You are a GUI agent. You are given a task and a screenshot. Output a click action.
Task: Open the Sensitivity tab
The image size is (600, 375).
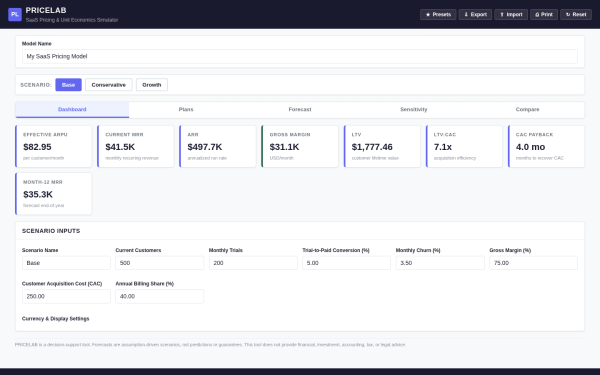414,109
